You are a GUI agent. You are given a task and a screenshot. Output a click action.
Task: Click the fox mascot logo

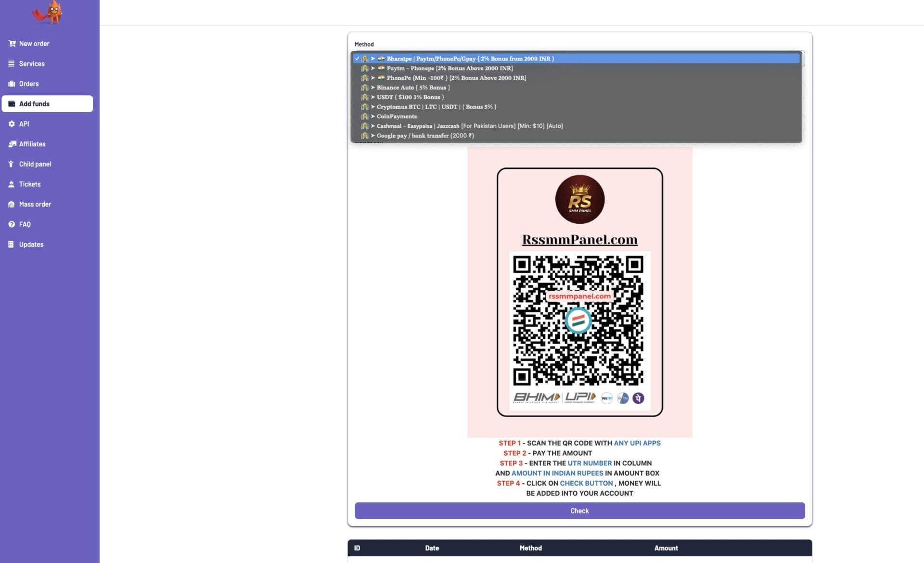pos(49,12)
